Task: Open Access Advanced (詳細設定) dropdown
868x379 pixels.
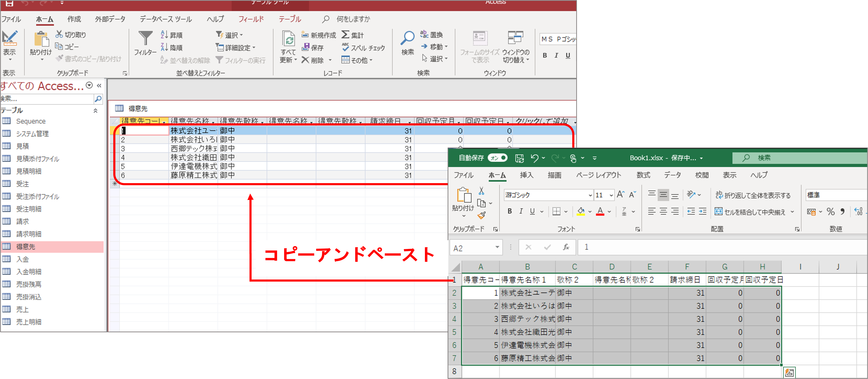Action: point(235,47)
